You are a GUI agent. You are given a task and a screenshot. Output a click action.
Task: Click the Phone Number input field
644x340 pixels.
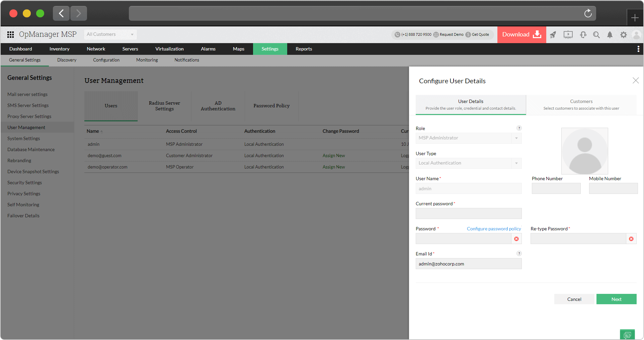(556, 189)
